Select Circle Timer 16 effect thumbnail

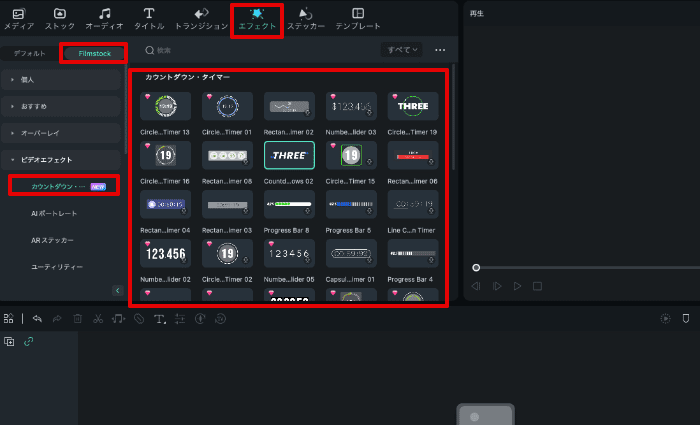tap(165, 155)
